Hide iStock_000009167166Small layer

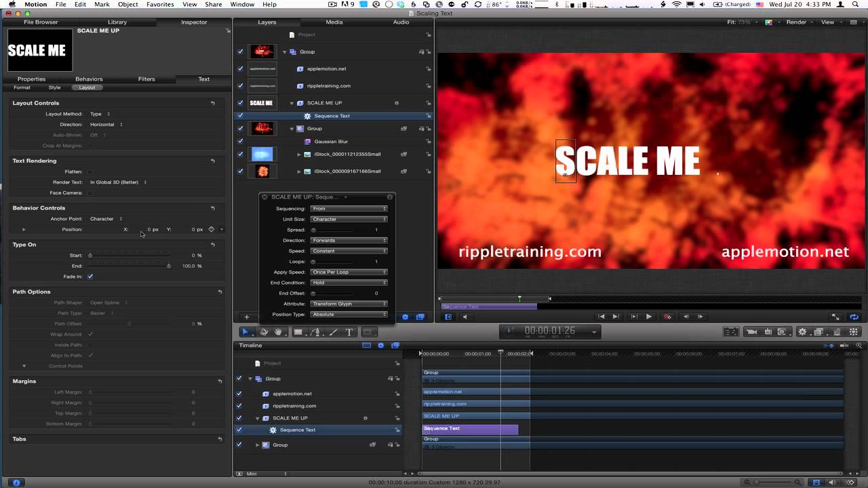[x=240, y=171]
